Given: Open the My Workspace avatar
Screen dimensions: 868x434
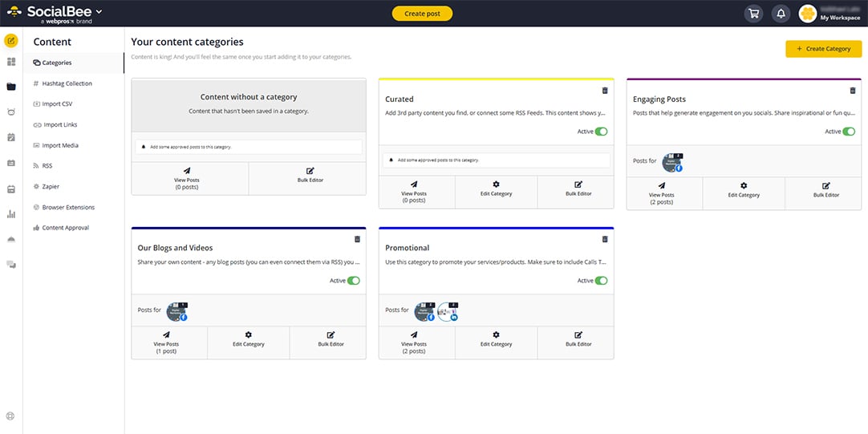Looking at the screenshot, I should pyautogui.click(x=808, y=14).
